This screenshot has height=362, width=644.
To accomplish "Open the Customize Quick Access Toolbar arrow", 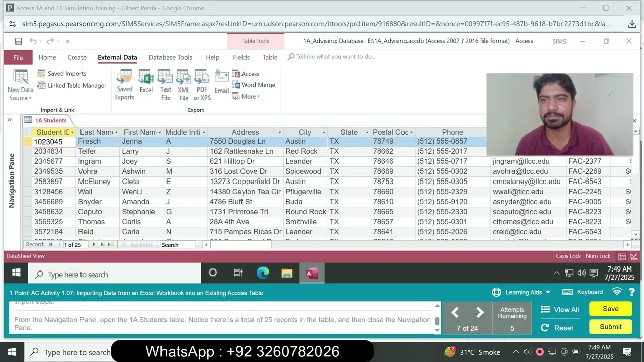I will 67,41.
